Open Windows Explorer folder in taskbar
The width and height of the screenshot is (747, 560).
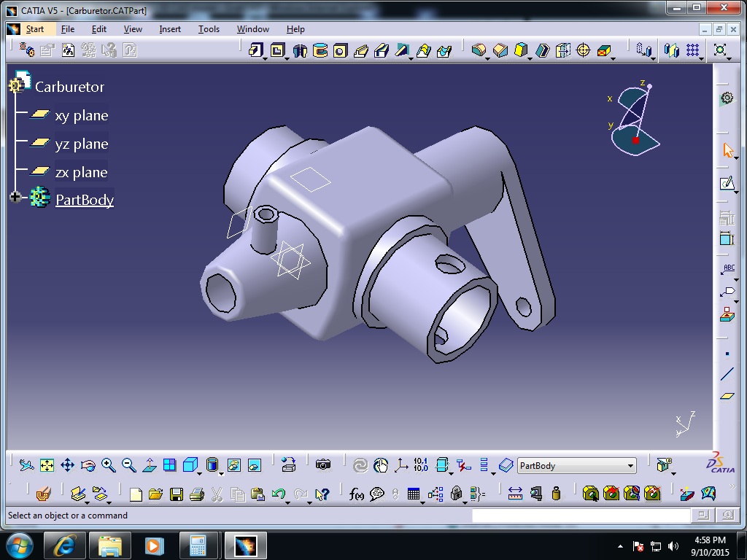[x=110, y=545]
